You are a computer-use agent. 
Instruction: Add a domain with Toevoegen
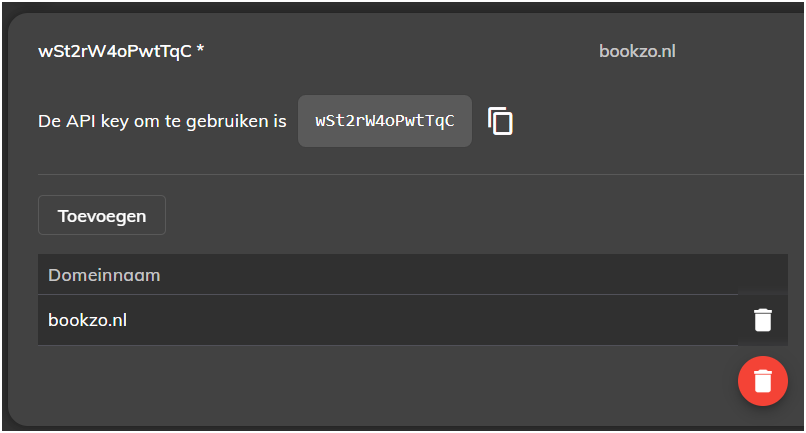[x=102, y=215]
